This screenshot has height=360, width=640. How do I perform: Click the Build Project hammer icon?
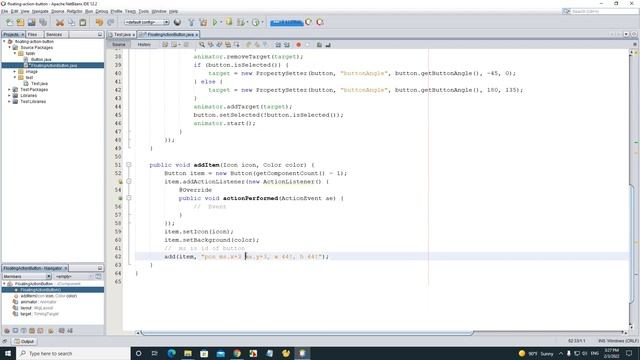[191, 22]
